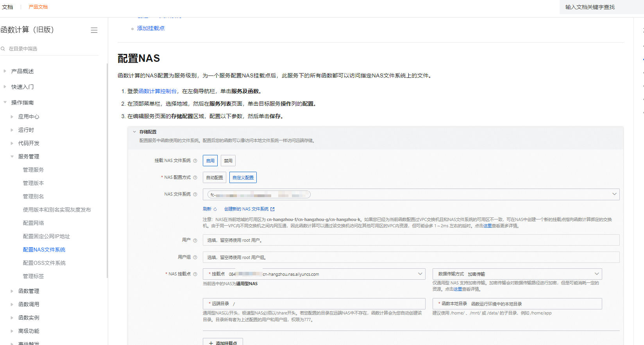The image size is (644, 345).
Task: Click the sidebar menu collapse icon
Action: pyautogui.click(x=94, y=30)
